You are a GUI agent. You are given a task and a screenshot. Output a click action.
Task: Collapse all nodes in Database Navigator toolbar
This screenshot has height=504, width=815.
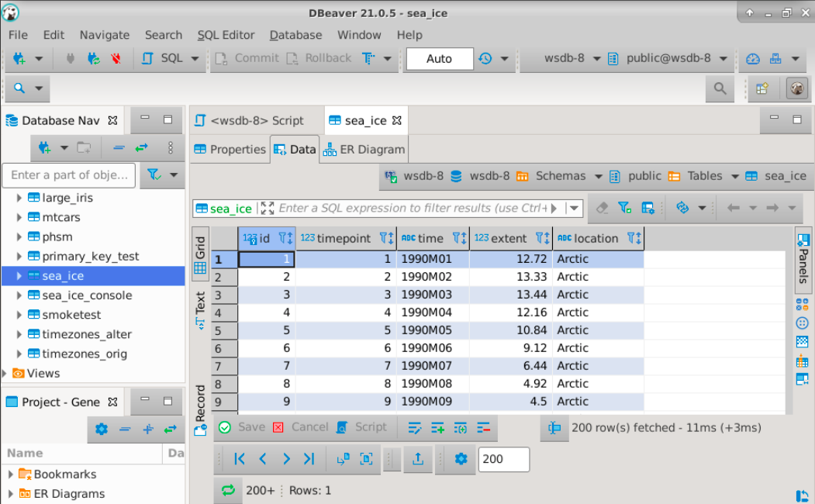[119, 148]
